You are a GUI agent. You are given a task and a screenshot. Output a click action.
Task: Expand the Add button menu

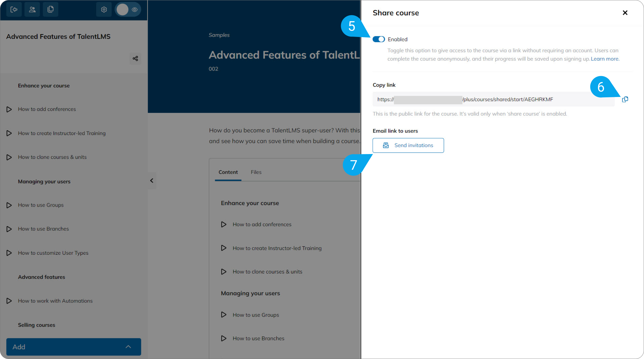click(x=74, y=347)
